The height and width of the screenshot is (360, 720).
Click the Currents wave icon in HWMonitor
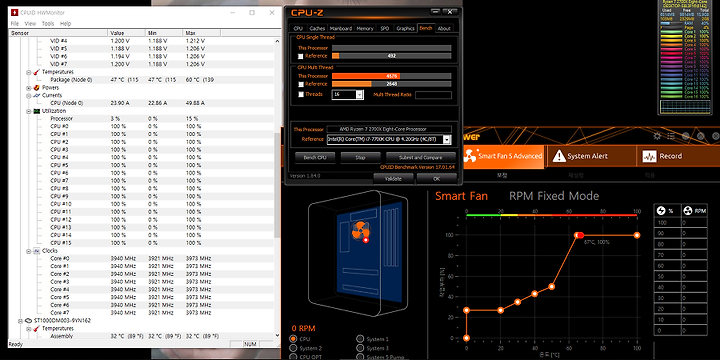(x=36, y=96)
